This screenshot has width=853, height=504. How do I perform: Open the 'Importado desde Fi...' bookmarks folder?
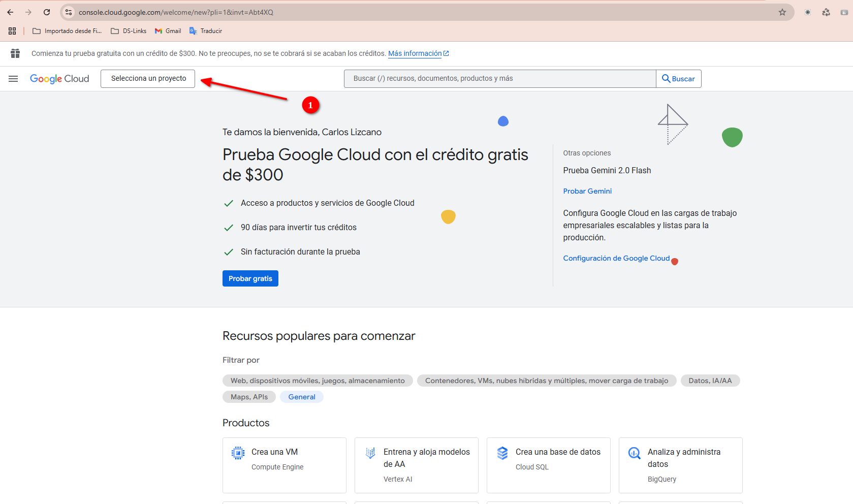click(x=67, y=31)
